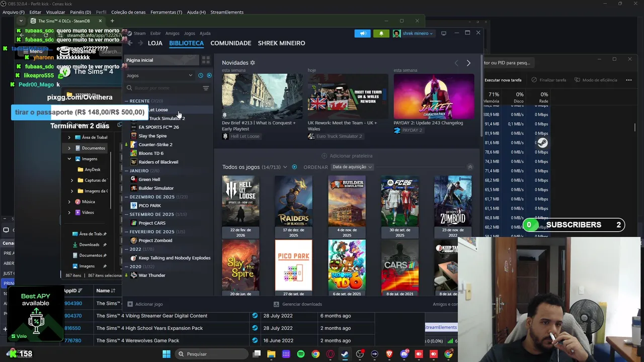644x362 pixels.
Task: Open SHREK MINEIRO profile tab
Action: click(x=281, y=43)
